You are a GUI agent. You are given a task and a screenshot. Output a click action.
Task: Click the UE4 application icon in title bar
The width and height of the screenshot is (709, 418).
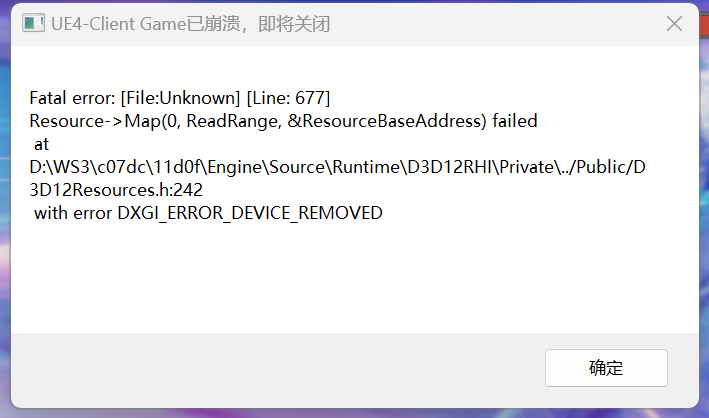tap(33, 24)
